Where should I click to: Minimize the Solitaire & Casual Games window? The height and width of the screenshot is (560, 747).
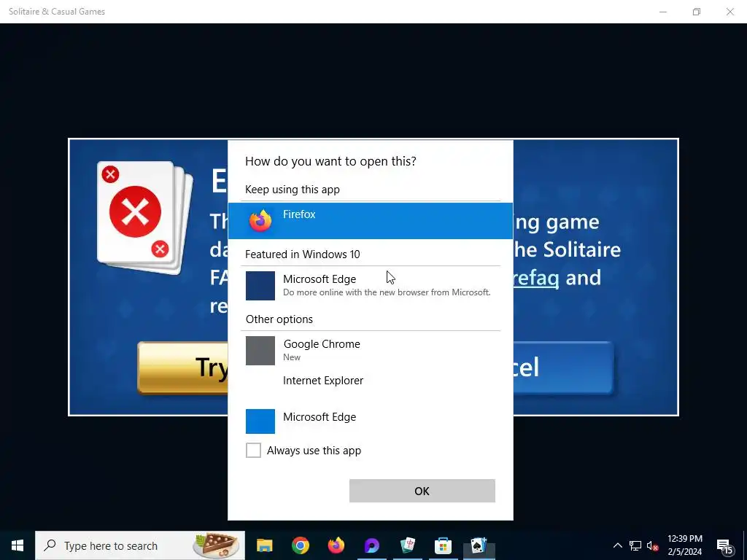pos(662,12)
